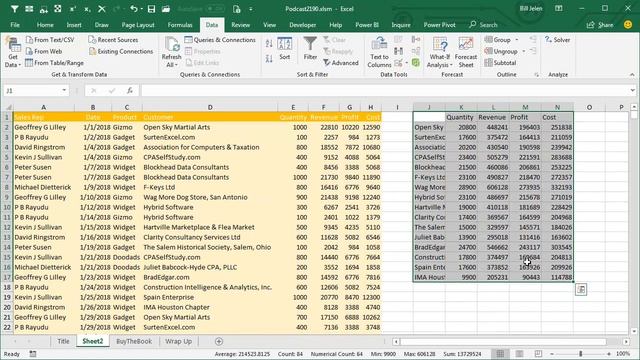This screenshot has height=360, width=640.
Task: Open Recent Sources
Action: (x=113, y=40)
